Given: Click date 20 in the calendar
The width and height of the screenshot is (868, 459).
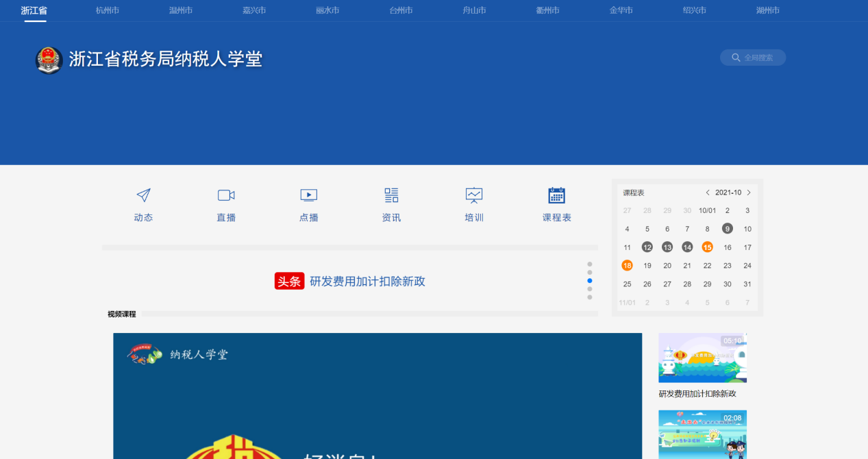Looking at the screenshot, I should coord(667,265).
